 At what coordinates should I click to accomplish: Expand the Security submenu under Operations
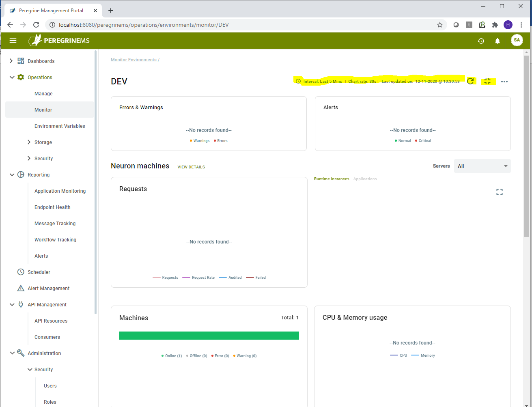point(29,158)
